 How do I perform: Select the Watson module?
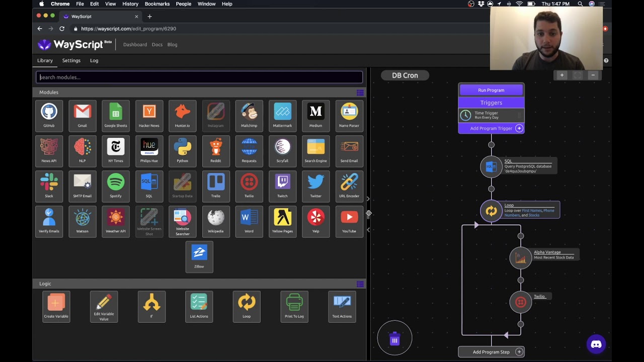click(83, 221)
